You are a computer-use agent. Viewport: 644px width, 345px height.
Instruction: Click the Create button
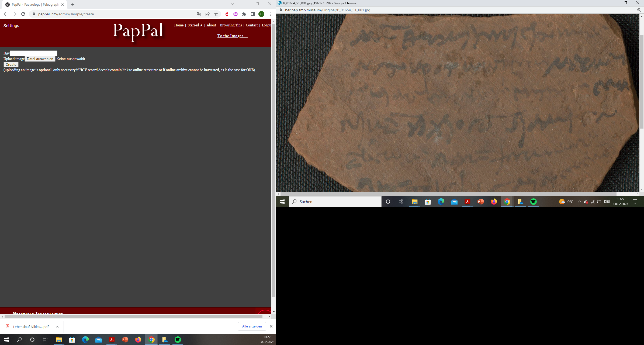point(11,64)
